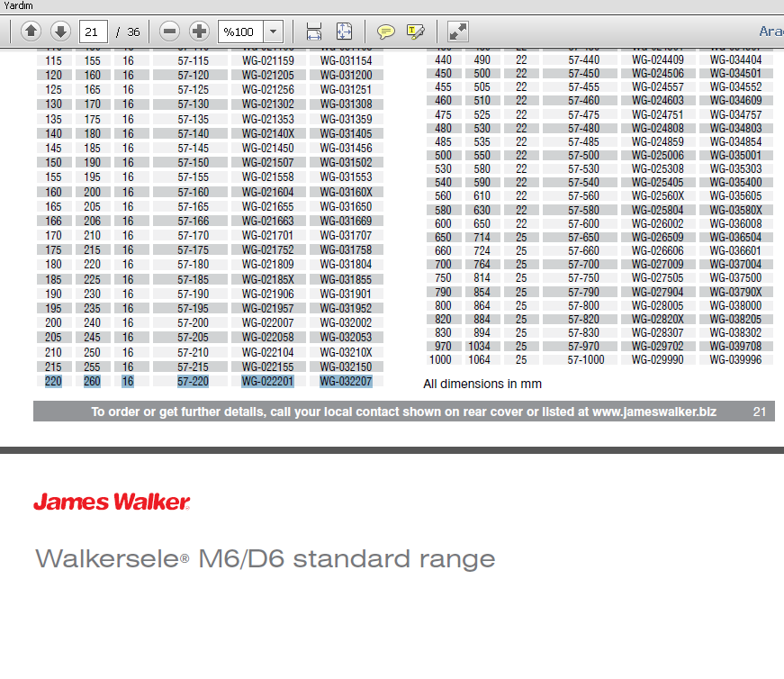Click part number WG-03580X
Viewport: 784px width, 679px height.
[735, 210]
